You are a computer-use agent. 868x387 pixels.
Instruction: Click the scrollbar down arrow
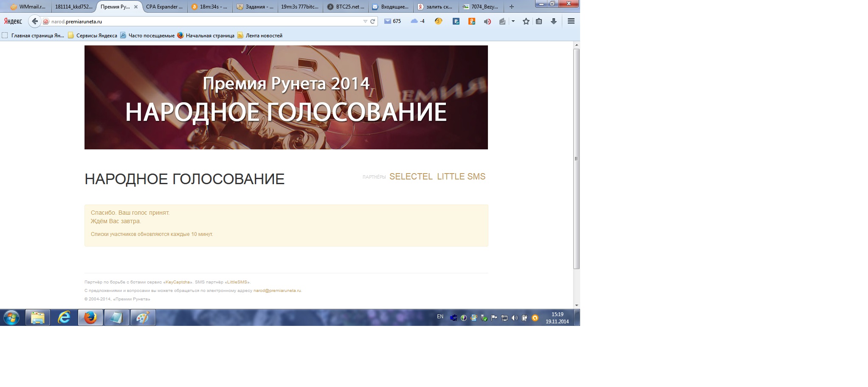click(576, 305)
